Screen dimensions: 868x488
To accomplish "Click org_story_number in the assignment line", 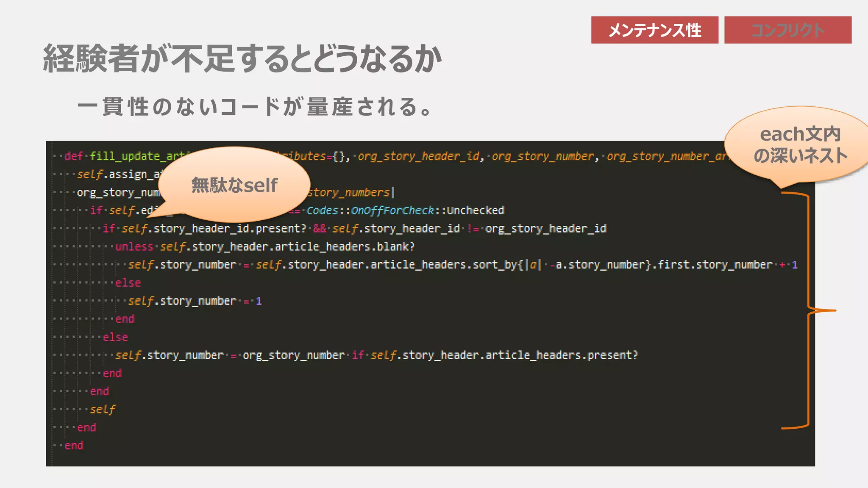I will tap(293, 355).
